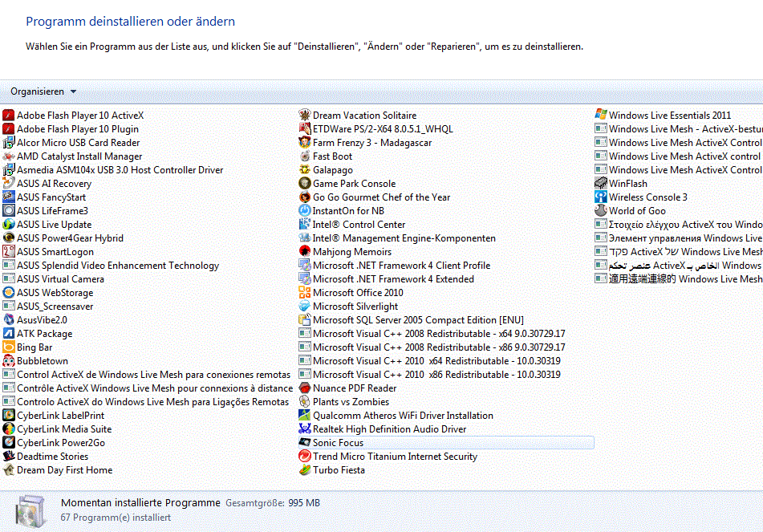Click the Wireless Console 3 icon
Viewport: 763px width, 532px height.
pos(601,197)
